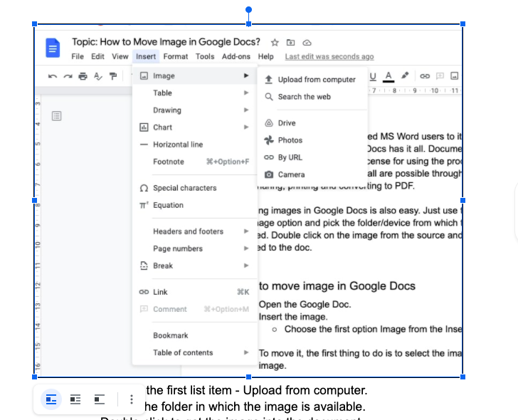
Task: Expand Page numbers submenu arrow
Action: pos(246,248)
